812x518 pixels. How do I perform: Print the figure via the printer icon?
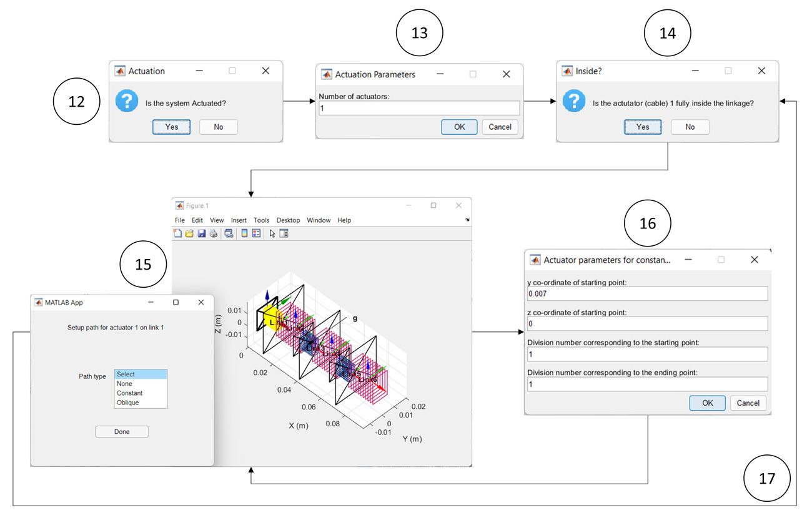pos(213,233)
